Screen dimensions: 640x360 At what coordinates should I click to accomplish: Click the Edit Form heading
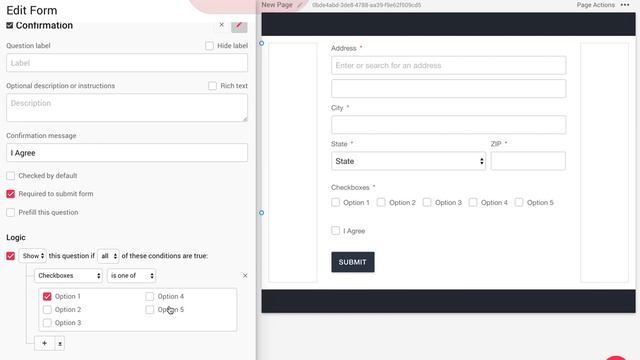(x=32, y=10)
